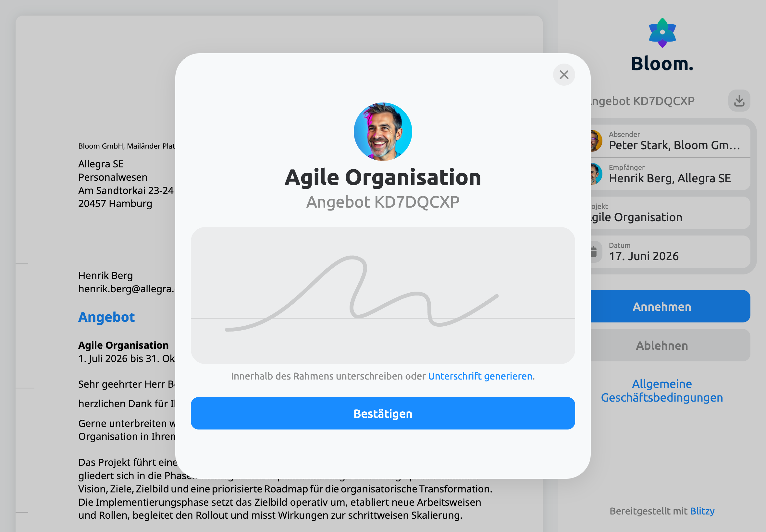Select the Empfänger Henrik Berg row
The image size is (766, 532).
point(670,174)
